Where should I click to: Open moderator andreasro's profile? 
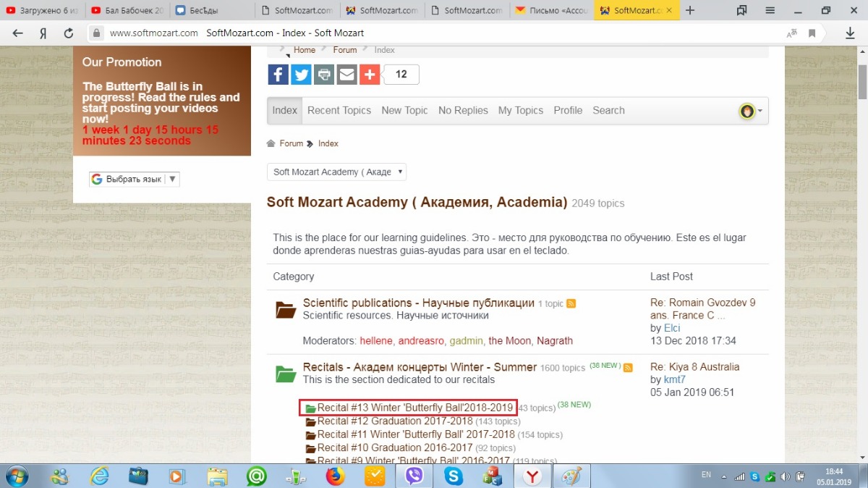click(420, 341)
